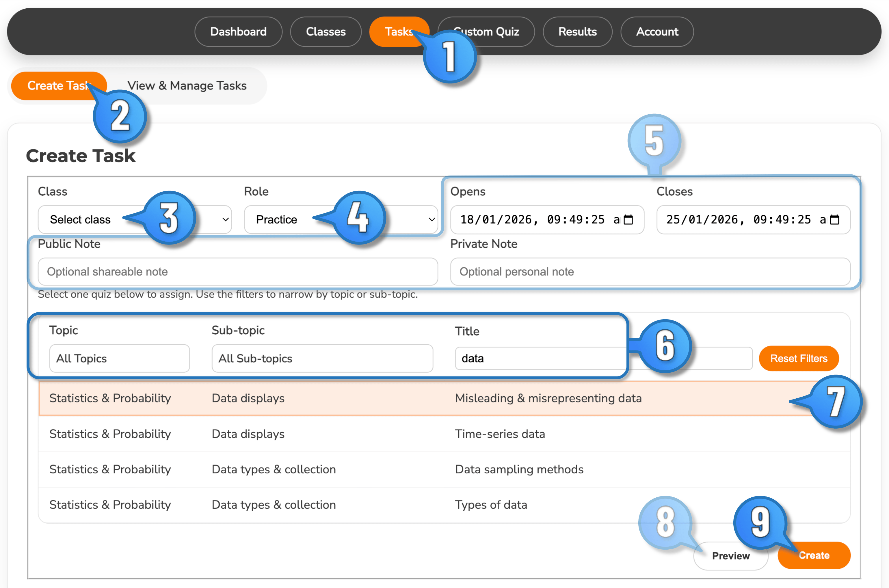Image resolution: width=889 pixels, height=588 pixels.
Task: Go to the Results tab
Action: (x=577, y=32)
